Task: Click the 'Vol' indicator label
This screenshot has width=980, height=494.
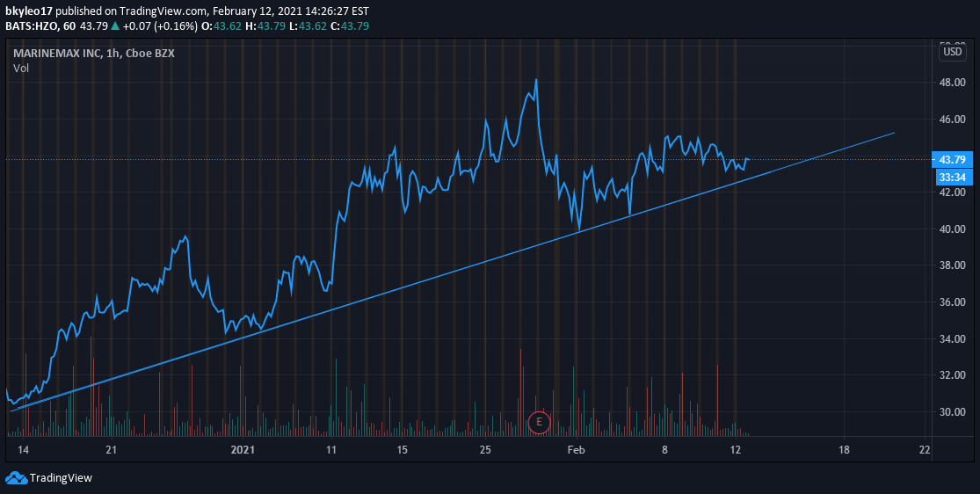Action: (x=21, y=69)
